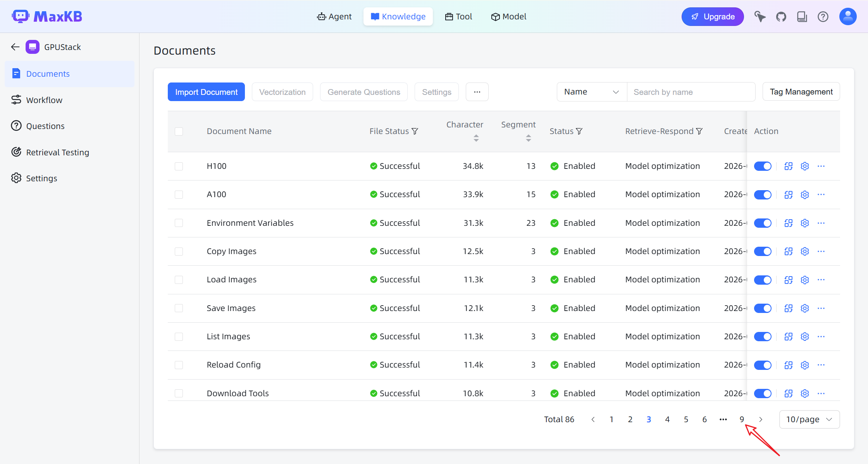Open the toolbar more-options ellipsis button
The height and width of the screenshot is (464, 868).
477,92
